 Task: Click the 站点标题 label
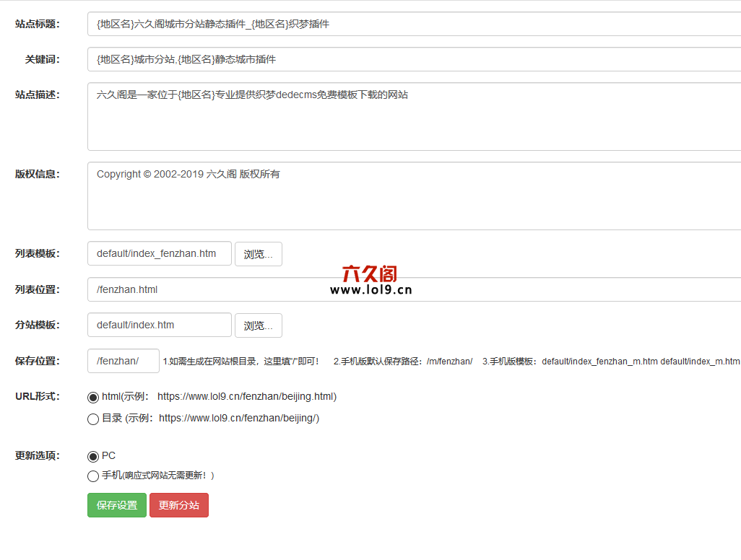click(x=38, y=24)
